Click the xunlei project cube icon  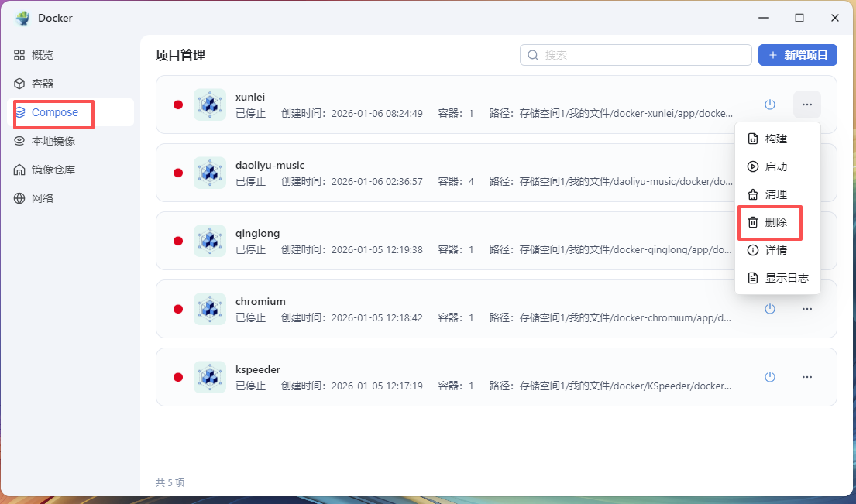pyautogui.click(x=210, y=105)
